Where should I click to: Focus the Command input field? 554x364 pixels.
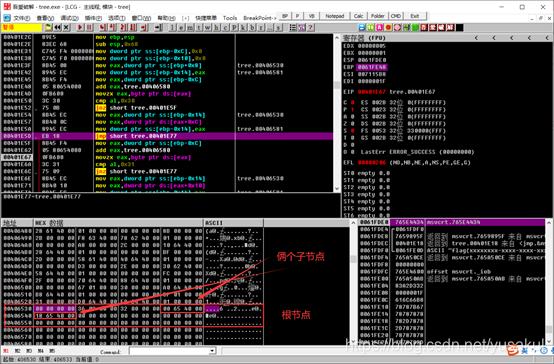[169, 351]
